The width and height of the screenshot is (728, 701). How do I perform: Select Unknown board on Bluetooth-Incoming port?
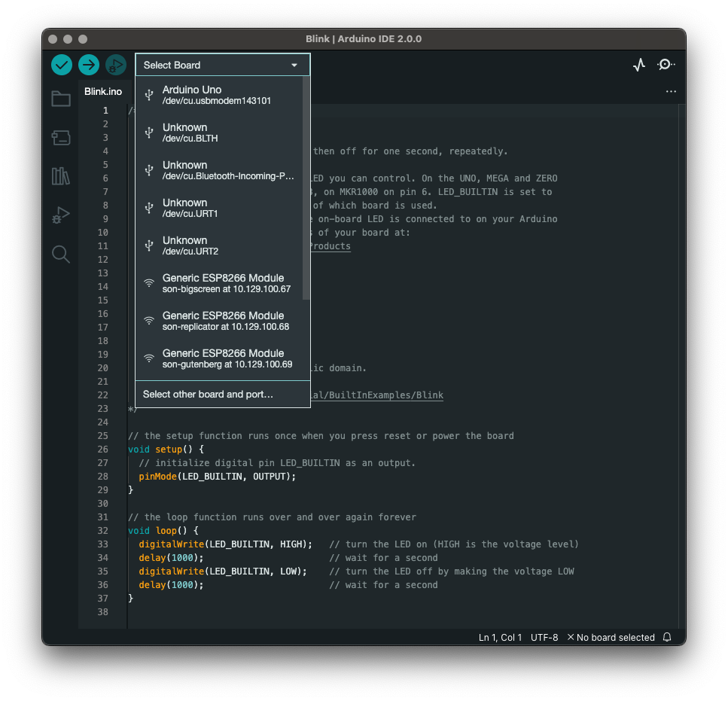coord(219,170)
